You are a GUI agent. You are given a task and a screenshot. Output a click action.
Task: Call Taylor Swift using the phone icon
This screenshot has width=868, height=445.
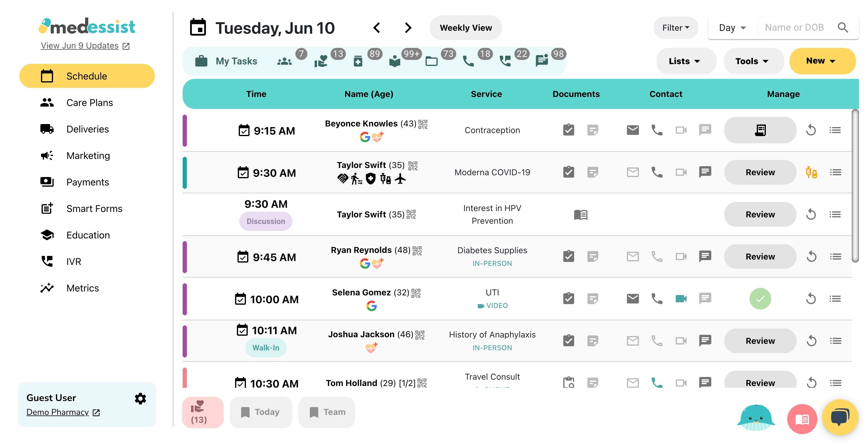coord(656,172)
